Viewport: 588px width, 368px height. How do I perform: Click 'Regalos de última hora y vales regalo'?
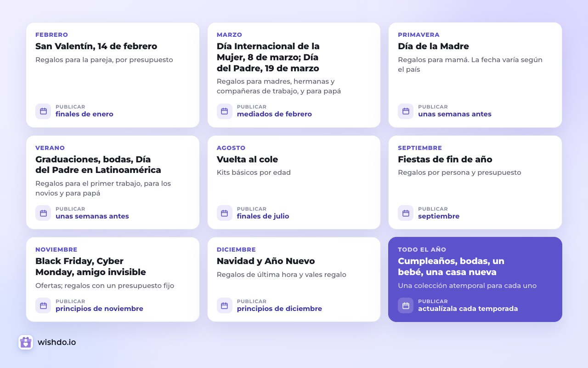coord(281,275)
